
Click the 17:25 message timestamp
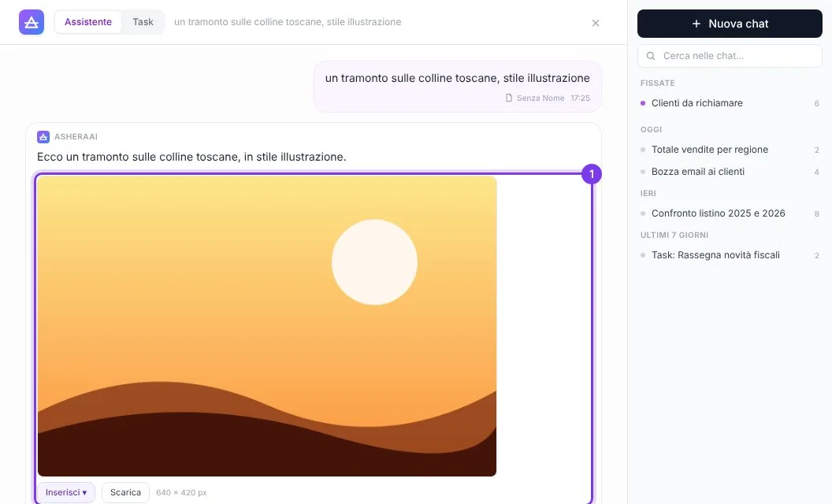pyautogui.click(x=580, y=98)
